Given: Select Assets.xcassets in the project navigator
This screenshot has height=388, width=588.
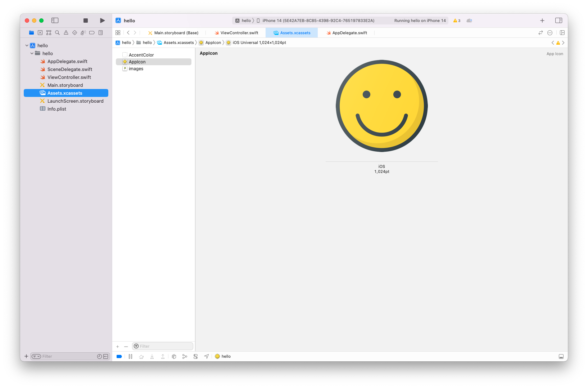Looking at the screenshot, I should coord(66,93).
